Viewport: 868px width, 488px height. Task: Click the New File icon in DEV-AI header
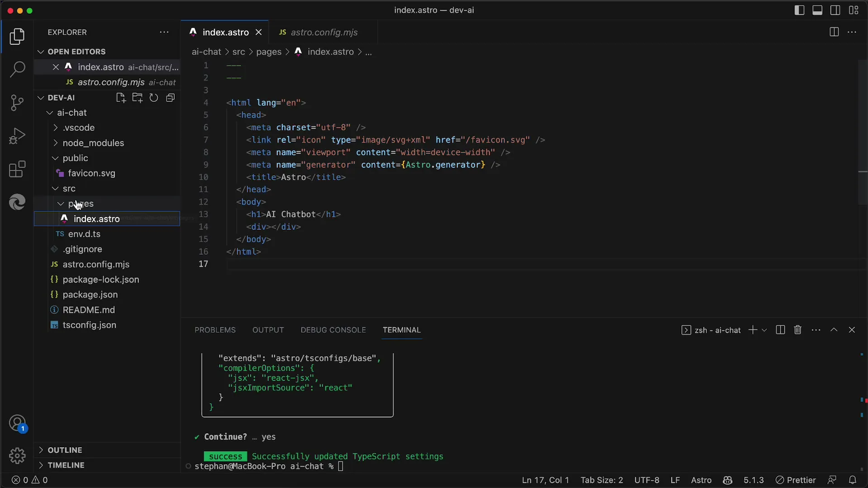tap(120, 98)
